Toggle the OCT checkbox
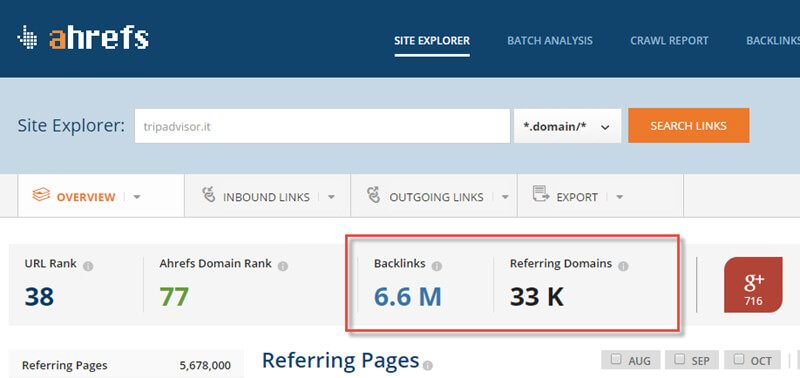The image size is (800, 378). coord(738,359)
